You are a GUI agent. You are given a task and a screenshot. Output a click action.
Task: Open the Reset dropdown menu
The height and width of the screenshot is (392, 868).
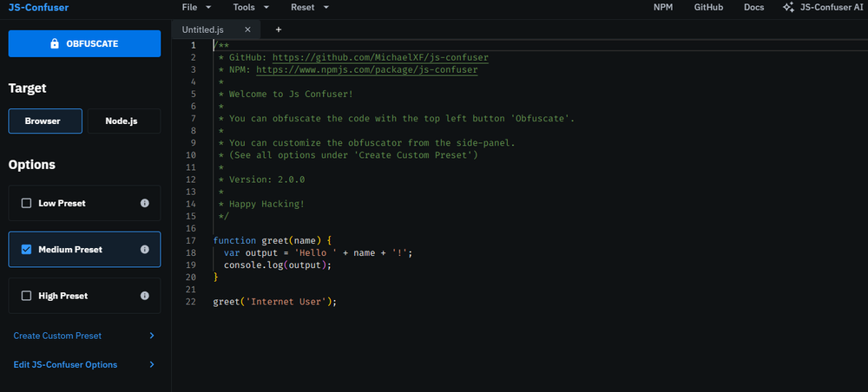coord(310,7)
